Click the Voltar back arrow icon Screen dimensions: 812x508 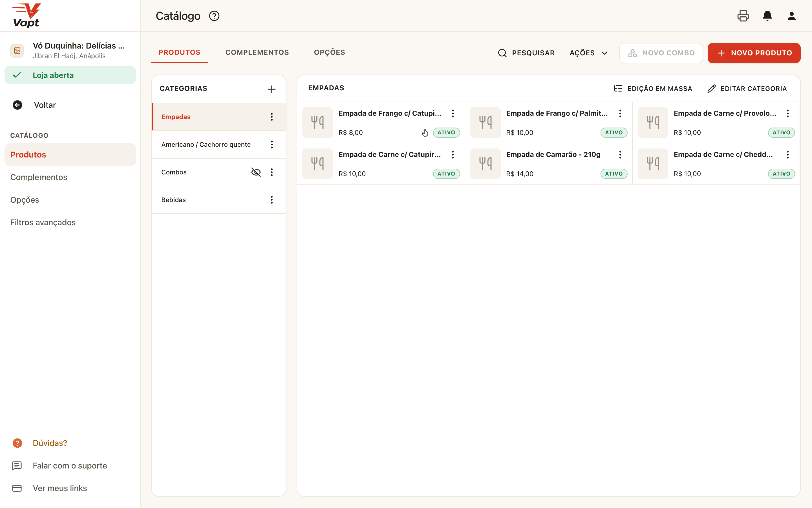[17, 105]
